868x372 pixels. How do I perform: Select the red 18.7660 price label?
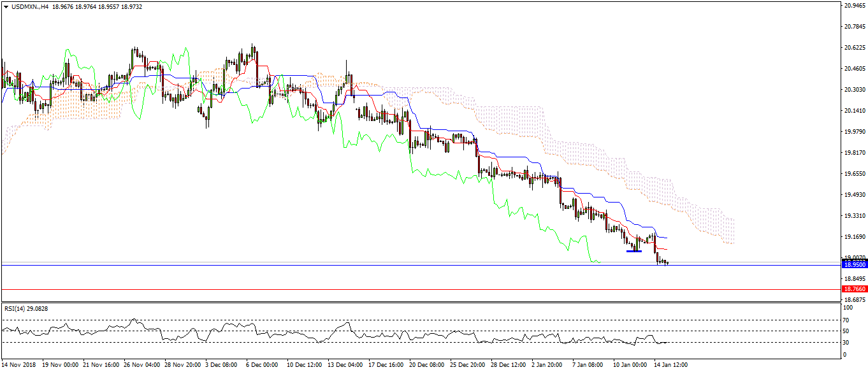click(x=853, y=289)
